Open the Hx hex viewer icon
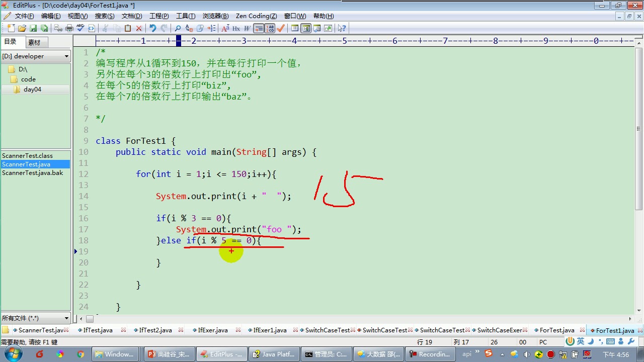 [236, 28]
